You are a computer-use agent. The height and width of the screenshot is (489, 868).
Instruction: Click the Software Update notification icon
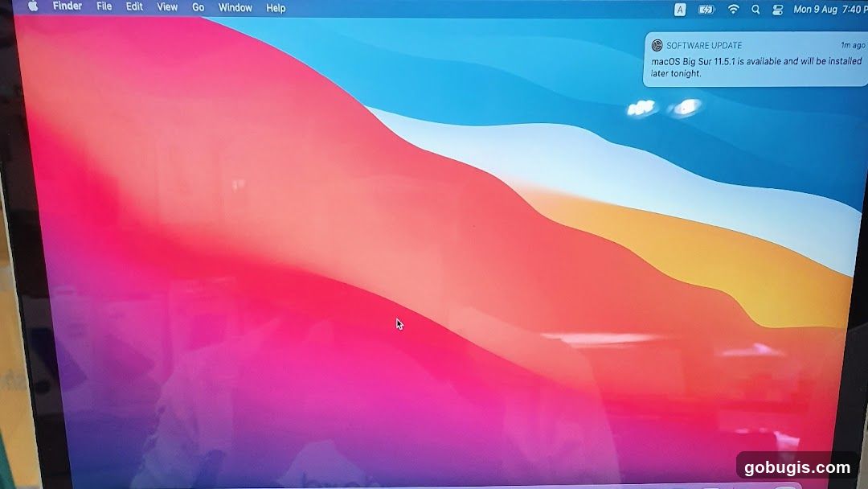pyautogui.click(x=657, y=45)
